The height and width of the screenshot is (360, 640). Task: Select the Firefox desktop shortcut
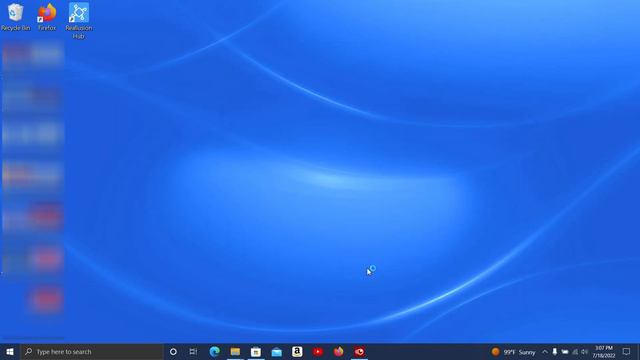click(47, 17)
